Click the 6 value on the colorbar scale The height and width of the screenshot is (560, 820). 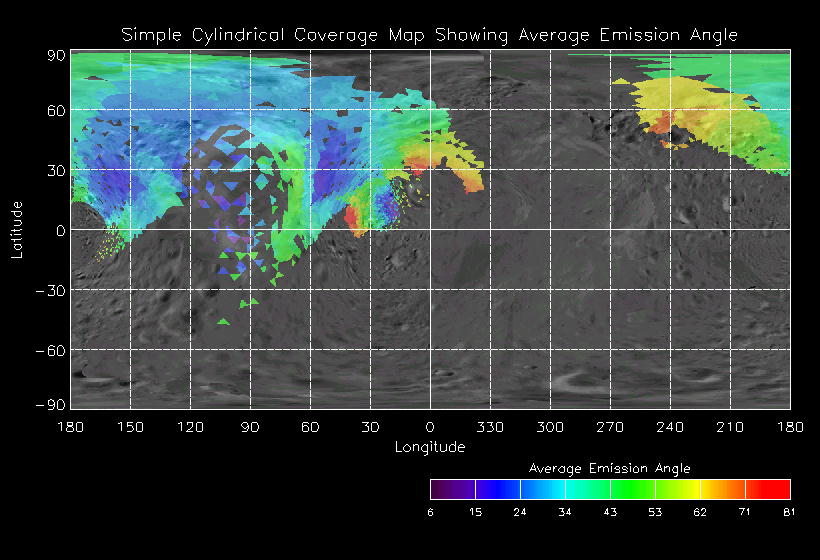coord(431,512)
